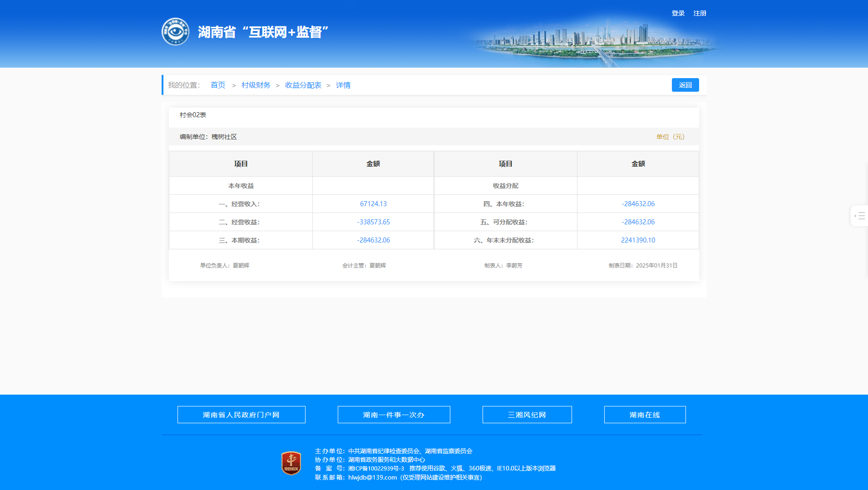Click the 经营收益 amount -338573.65
Image resolution: width=868 pixels, height=490 pixels.
pyautogui.click(x=373, y=222)
